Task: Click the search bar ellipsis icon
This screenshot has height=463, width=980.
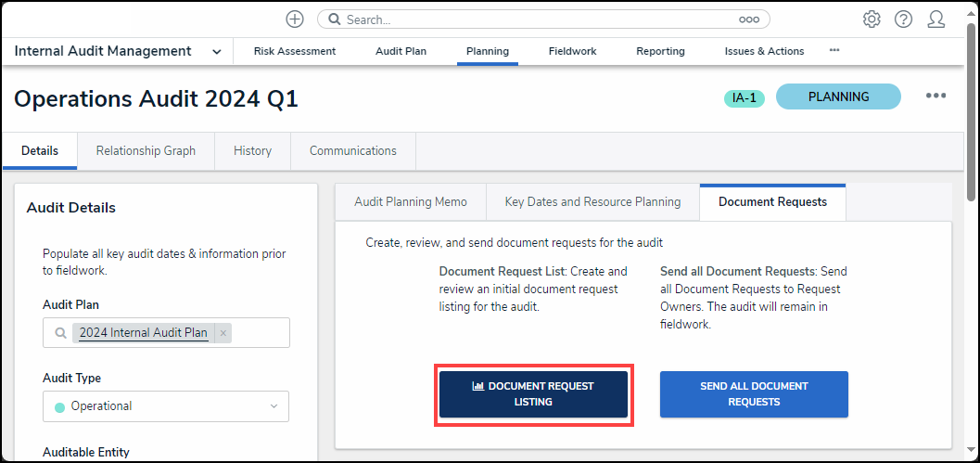Action: pyautogui.click(x=749, y=19)
